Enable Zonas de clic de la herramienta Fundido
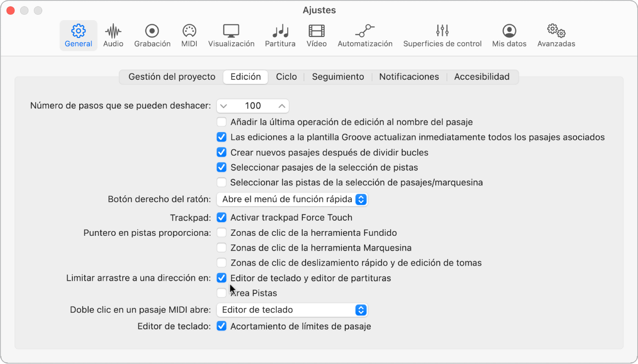Image resolution: width=638 pixels, height=364 pixels. pos(222,232)
